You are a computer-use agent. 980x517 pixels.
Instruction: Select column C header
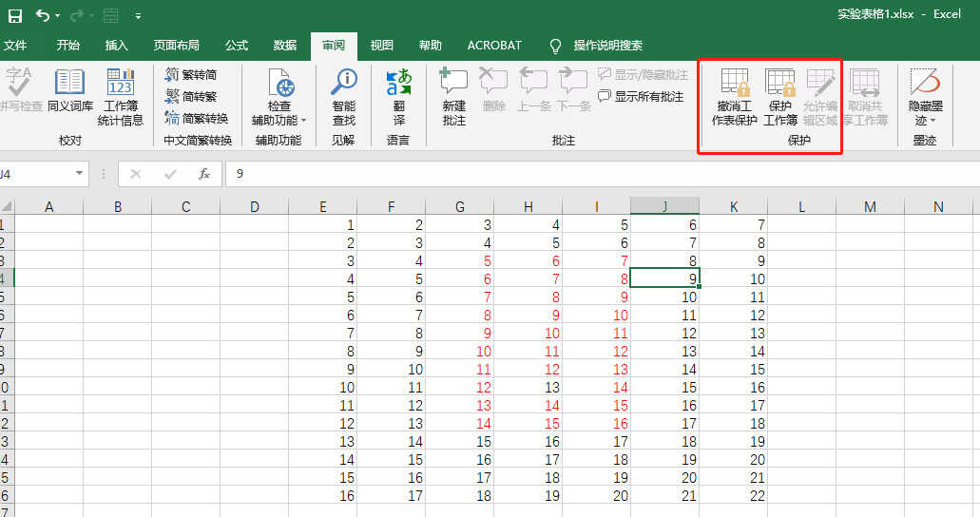[185, 207]
